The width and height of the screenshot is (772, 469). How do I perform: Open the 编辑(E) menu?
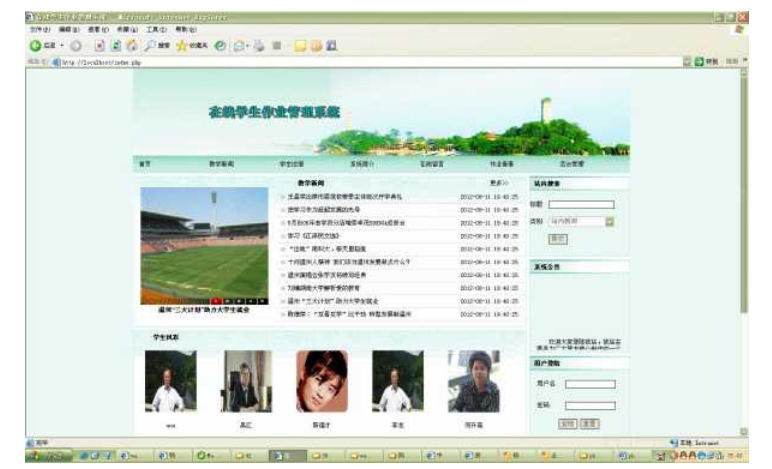pyautogui.click(x=69, y=30)
